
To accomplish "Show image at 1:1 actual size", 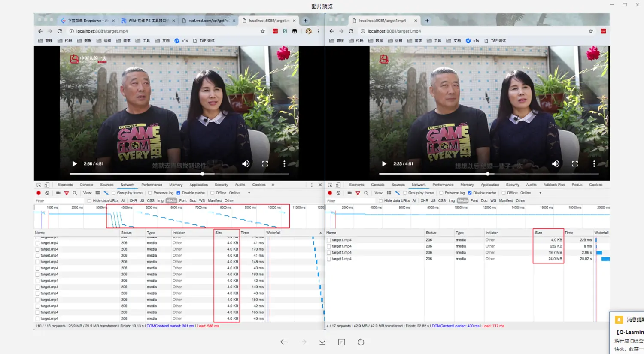I will pos(341,342).
